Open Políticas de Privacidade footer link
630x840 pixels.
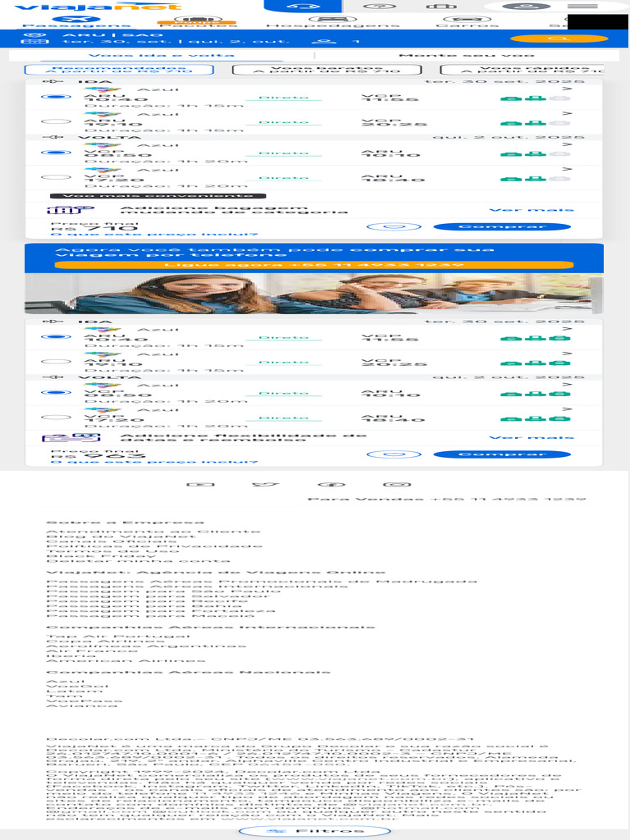154,546
